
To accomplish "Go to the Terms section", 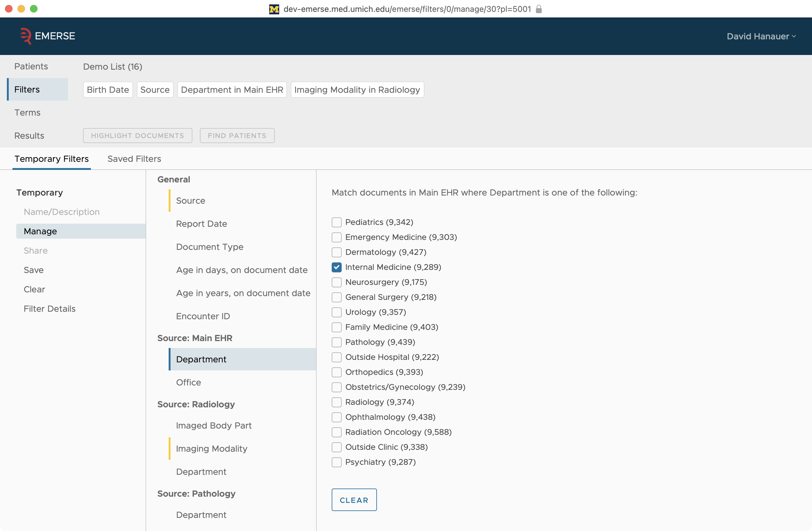I will pyautogui.click(x=27, y=113).
